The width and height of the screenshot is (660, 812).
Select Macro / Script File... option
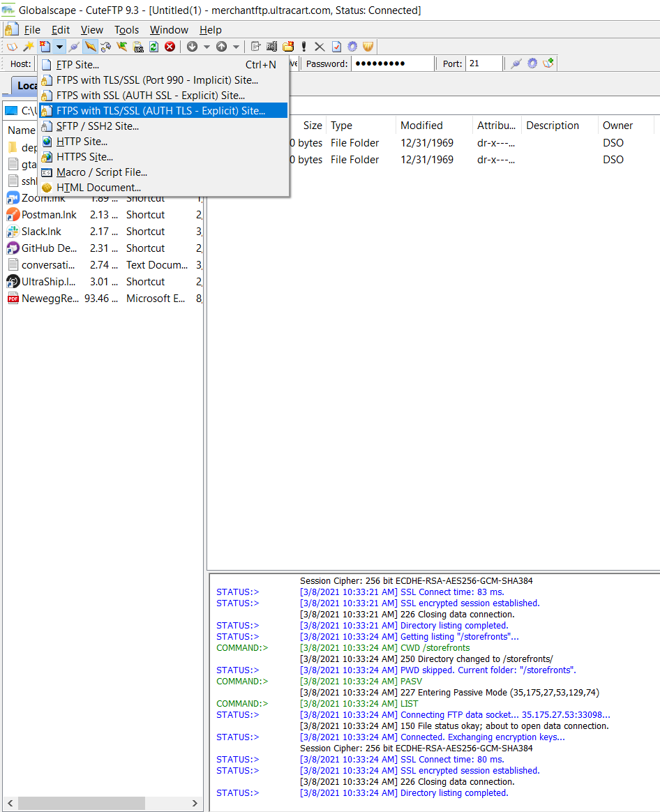(x=163, y=172)
